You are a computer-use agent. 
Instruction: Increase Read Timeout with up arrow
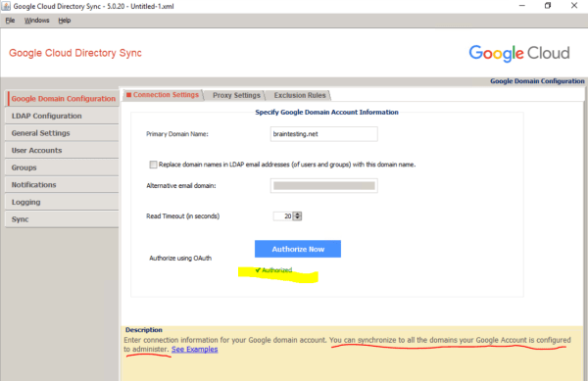tap(297, 214)
